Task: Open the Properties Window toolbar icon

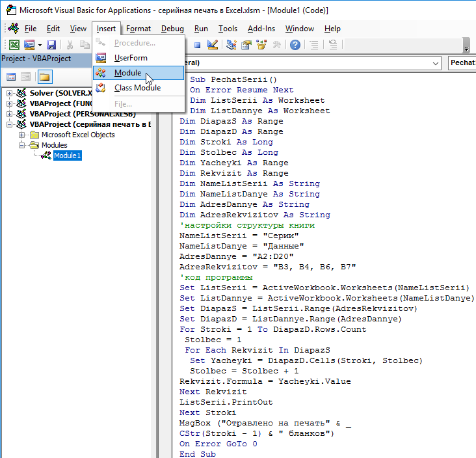Action: [x=246, y=45]
